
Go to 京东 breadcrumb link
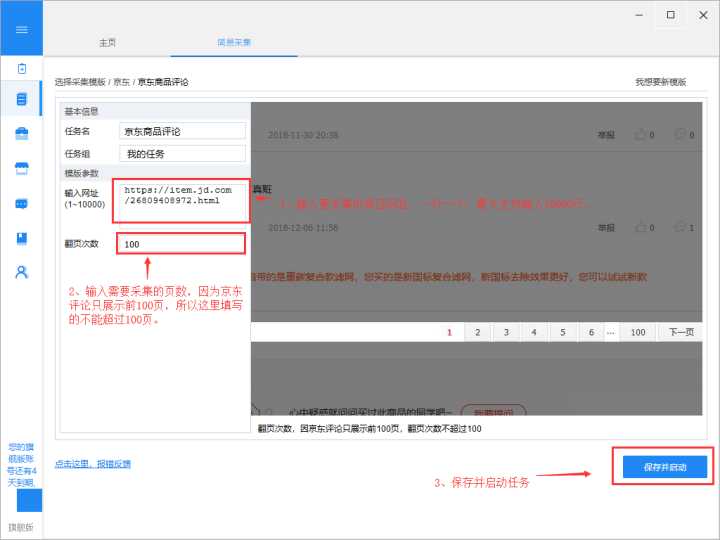click(121, 82)
